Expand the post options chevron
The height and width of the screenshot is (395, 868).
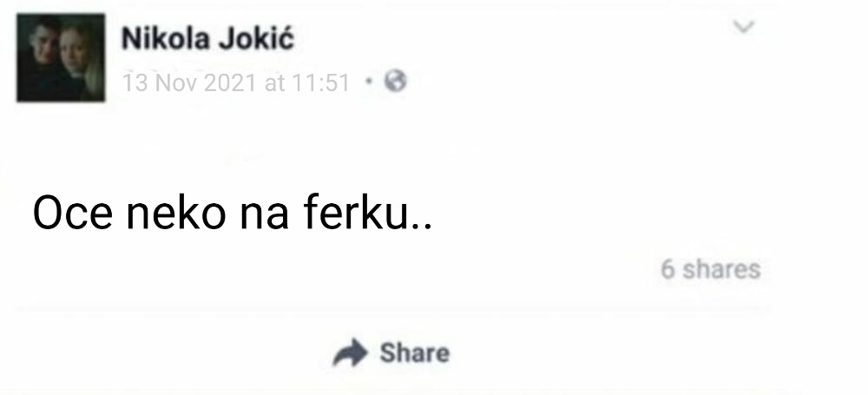744,26
